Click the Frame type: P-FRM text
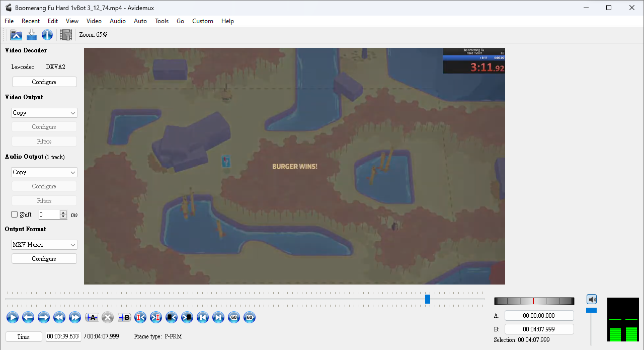644x350 pixels. click(x=158, y=336)
